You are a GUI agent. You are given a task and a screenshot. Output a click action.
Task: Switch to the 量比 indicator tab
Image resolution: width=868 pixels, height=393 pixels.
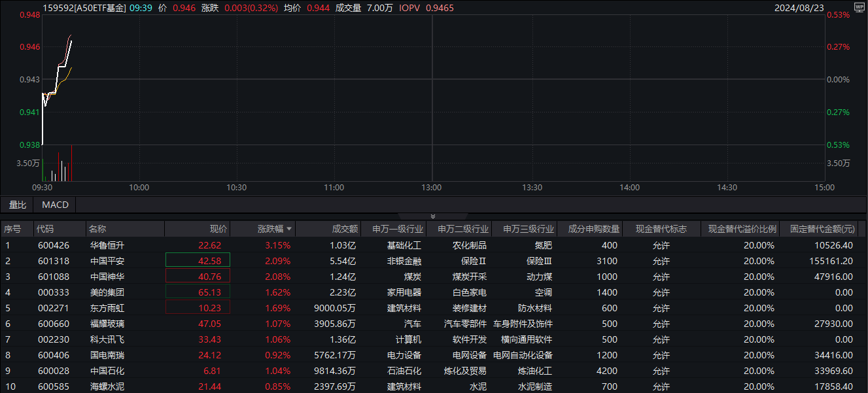18,205
